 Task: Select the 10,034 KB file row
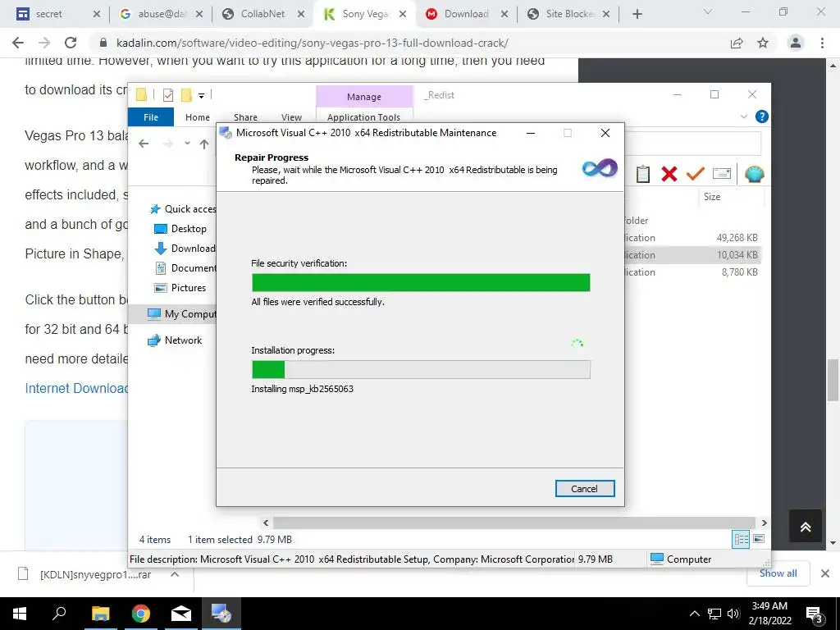pyautogui.click(x=692, y=255)
